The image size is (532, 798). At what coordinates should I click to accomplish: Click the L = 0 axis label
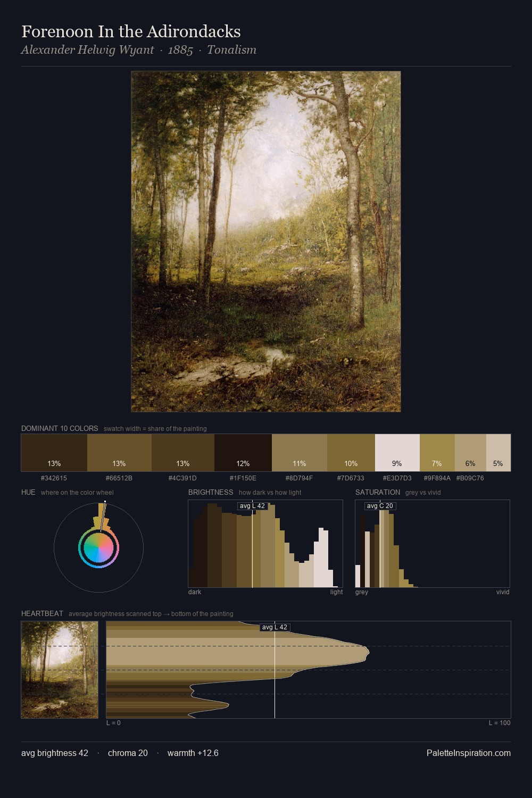(113, 723)
